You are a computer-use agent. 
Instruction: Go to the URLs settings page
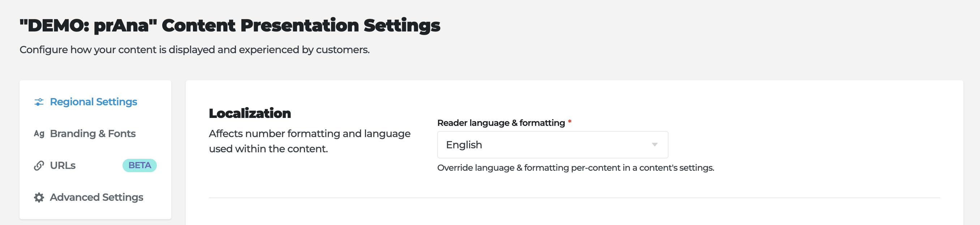[x=63, y=166]
